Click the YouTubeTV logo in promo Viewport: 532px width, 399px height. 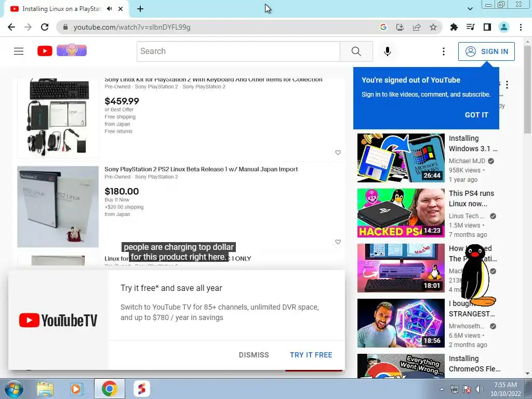[x=58, y=320]
